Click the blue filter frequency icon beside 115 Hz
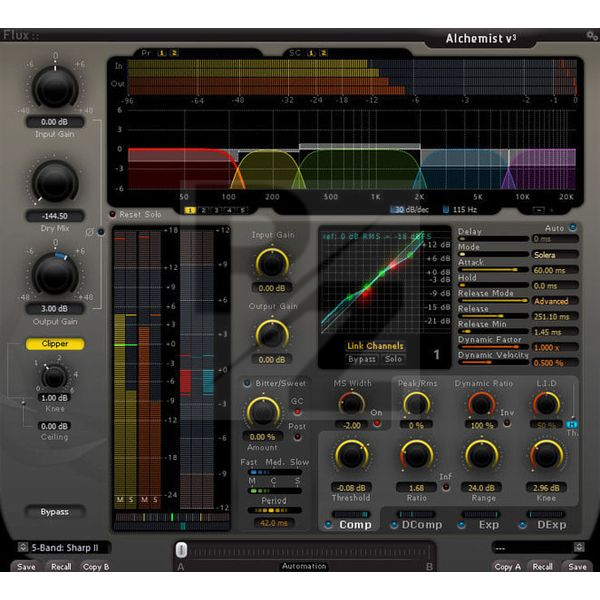Viewport: 600px width, 600px height. coord(446,210)
